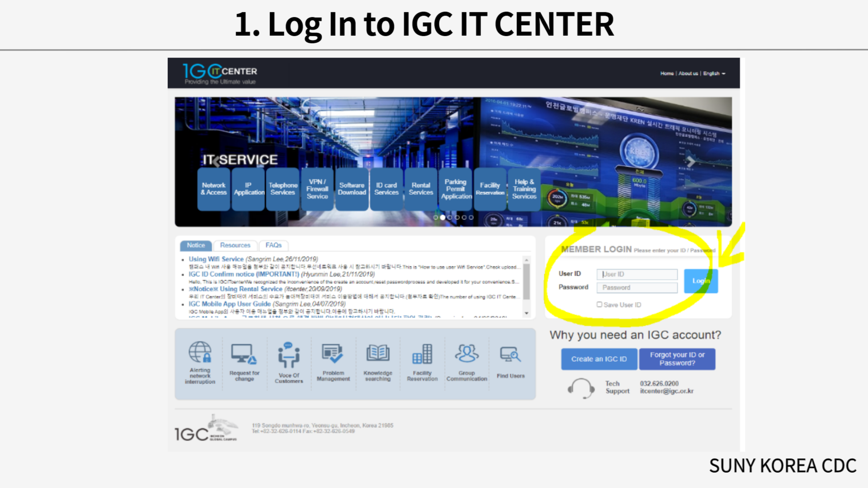Open Parking Permit Application tile
The height and width of the screenshot is (488, 868).
(456, 189)
